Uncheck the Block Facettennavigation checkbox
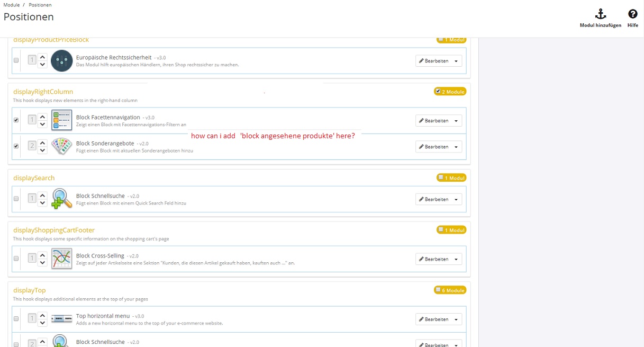This screenshot has height=347, width=644. tap(16, 120)
